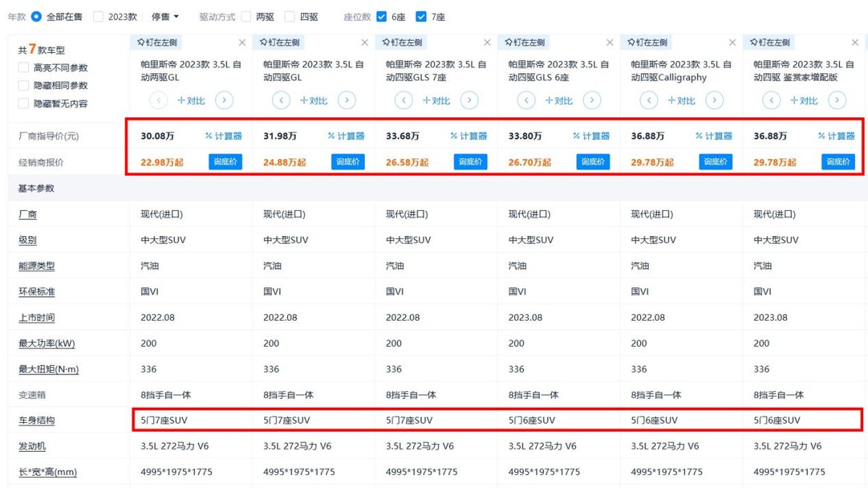Check 隐藏相同参数 option

click(24, 86)
